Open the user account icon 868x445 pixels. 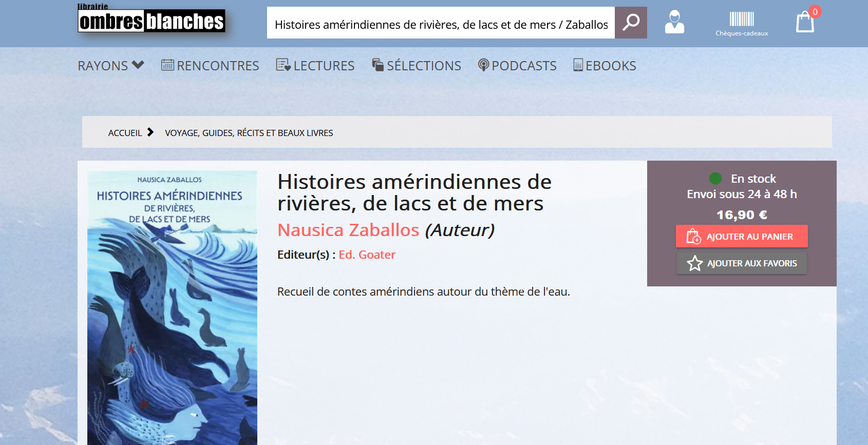pos(674,22)
